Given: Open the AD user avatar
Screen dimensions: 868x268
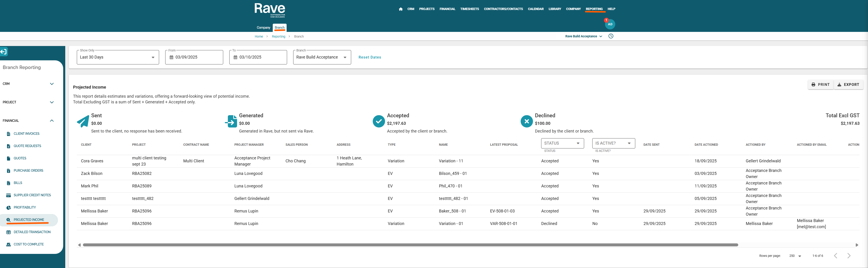Looking at the screenshot, I should coord(610,24).
